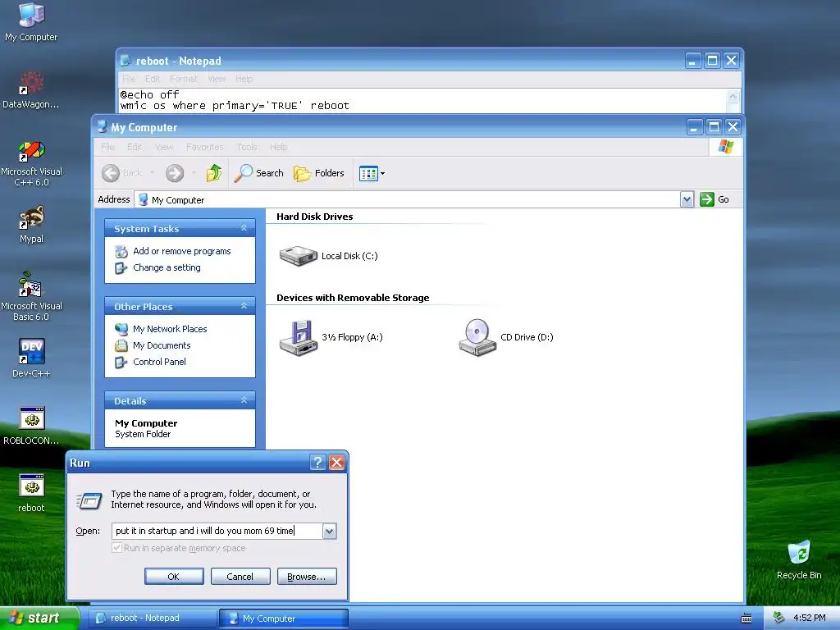Click My Computer taskbar button
The height and width of the screenshot is (630, 840).
coord(284,619)
